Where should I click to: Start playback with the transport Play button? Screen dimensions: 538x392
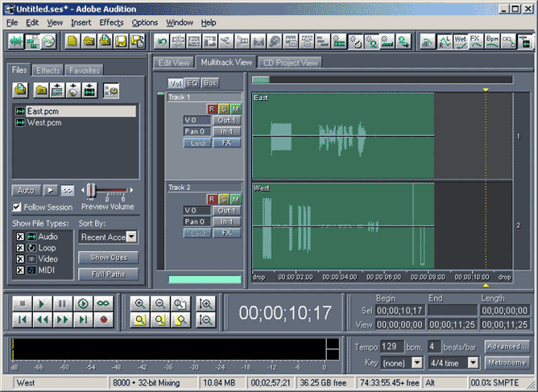(x=42, y=303)
